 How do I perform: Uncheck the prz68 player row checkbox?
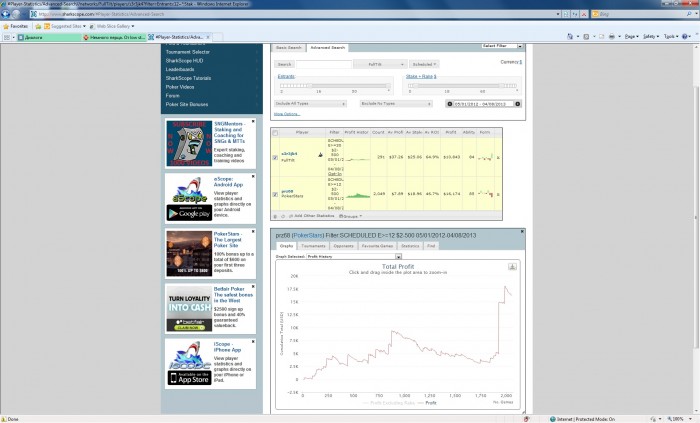click(275, 195)
